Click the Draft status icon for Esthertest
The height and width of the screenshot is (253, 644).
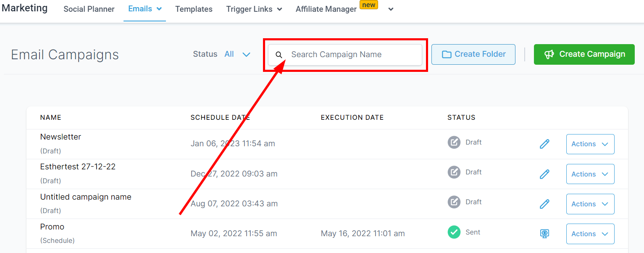pos(454,172)
